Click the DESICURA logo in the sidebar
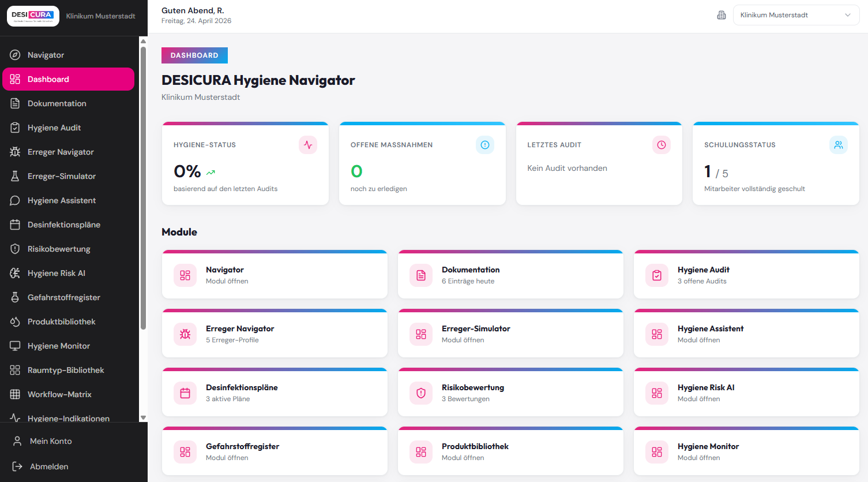This screenshot has height=482, width=868. [33, 16]
